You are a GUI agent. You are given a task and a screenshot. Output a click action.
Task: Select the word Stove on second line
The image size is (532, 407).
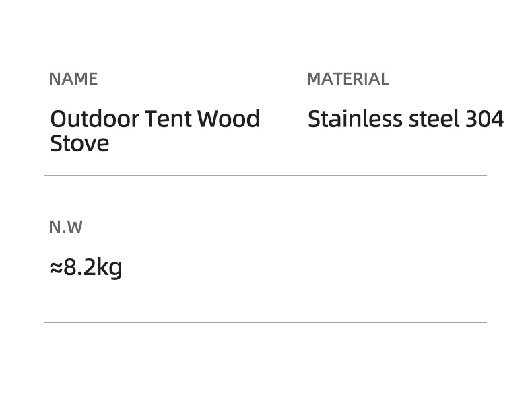click(x=79, y=143)
